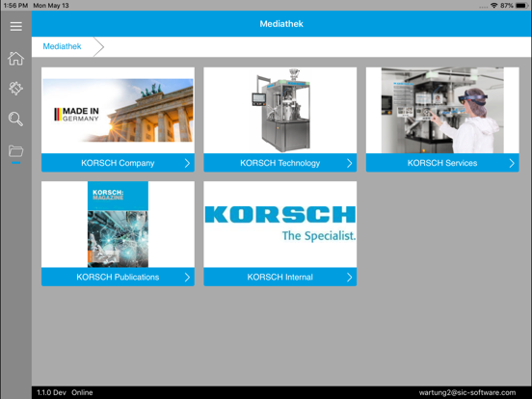This screenshot has height=399, width=532.
Task: Expand the KORSCH Technology chevron arrow
Action: pyautogui.click(x=350, y=163)
